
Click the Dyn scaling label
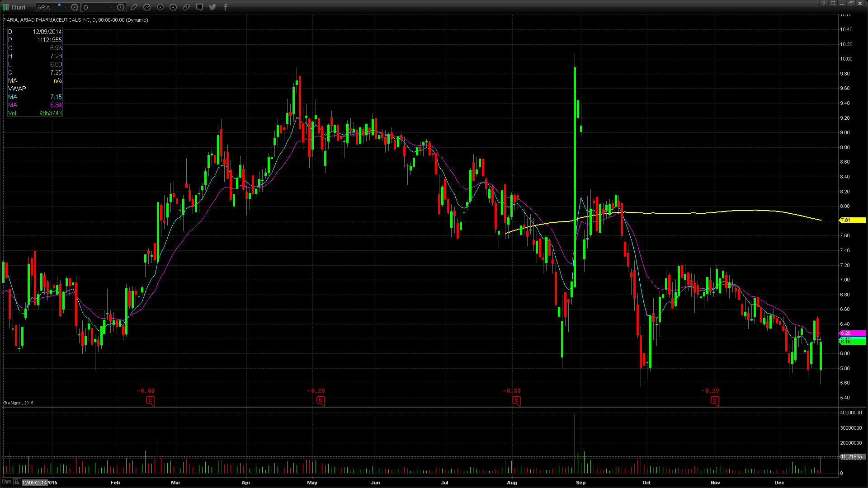click(6, 482)
